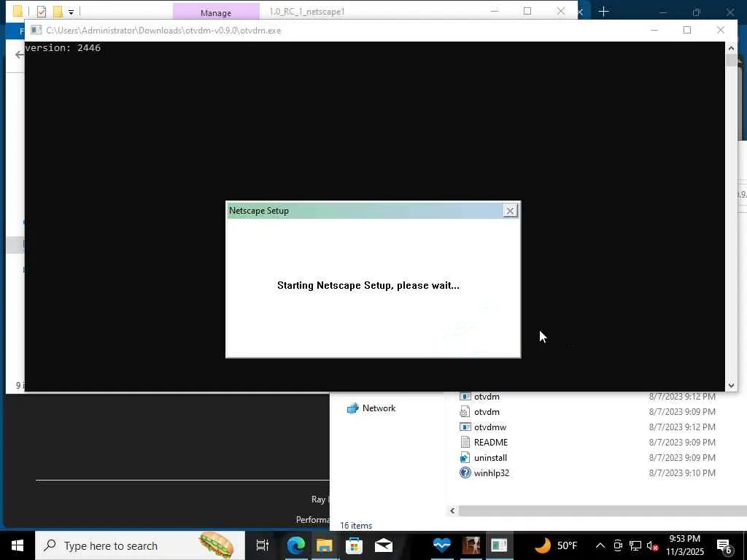Click the otvdmw application icon
This screenshot has width=747, height=560.
coord(465,427)
